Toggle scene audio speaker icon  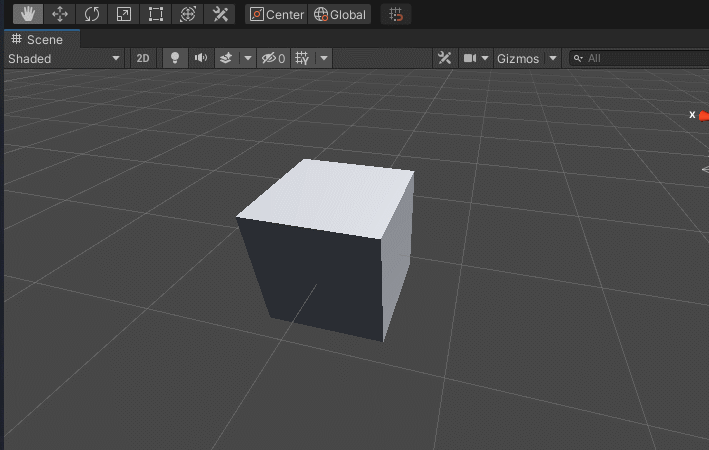tap(201, 58)
